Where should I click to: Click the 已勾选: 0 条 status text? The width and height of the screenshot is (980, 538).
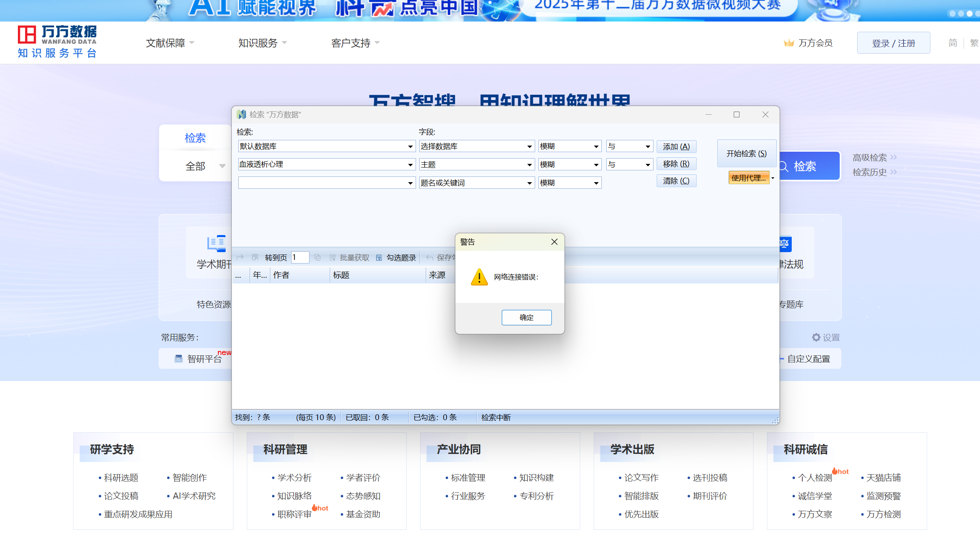435,417
